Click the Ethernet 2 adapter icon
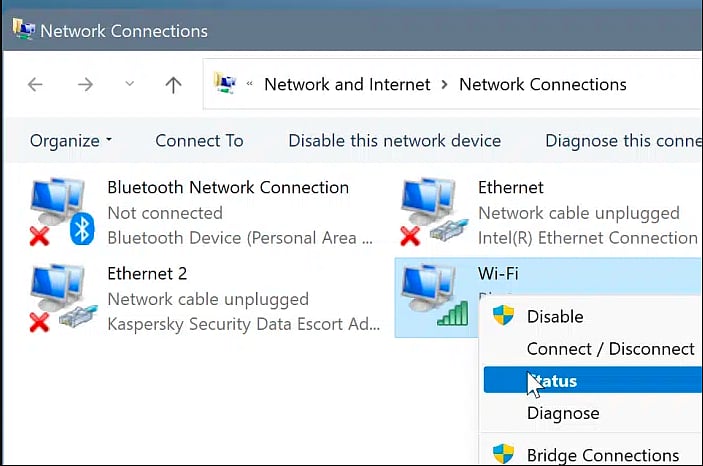Viewport: 703px width, 466px height. click(x=62, y=298)
